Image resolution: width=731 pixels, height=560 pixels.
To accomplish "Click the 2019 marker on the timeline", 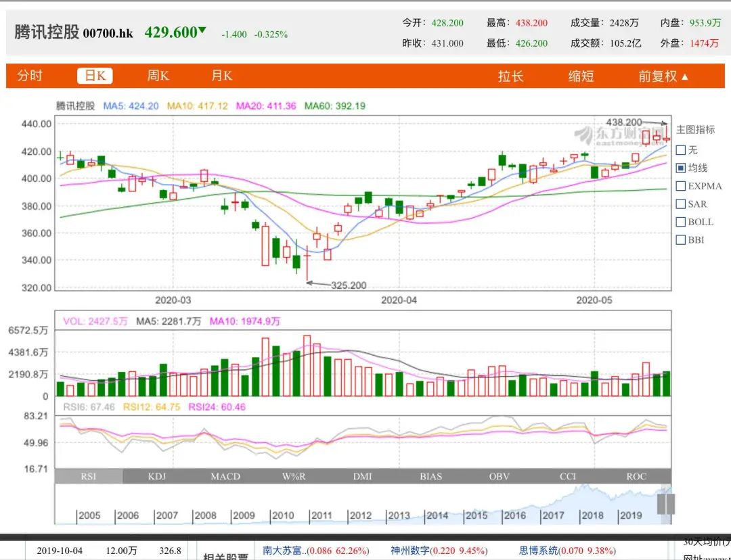I will pos(631,515).
